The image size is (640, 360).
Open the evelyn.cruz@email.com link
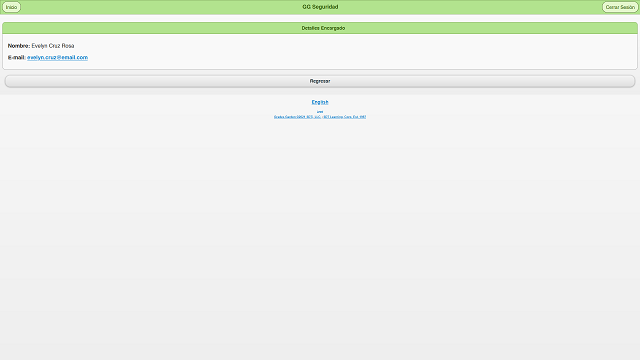click(57, 58)
